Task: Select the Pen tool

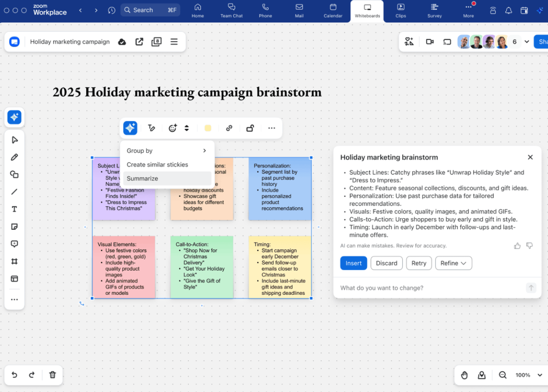Action: (x=14, y=157)
